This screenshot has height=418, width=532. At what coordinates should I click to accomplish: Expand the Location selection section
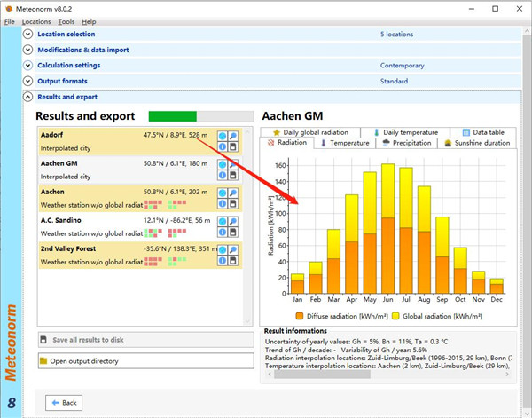(28, 35)
